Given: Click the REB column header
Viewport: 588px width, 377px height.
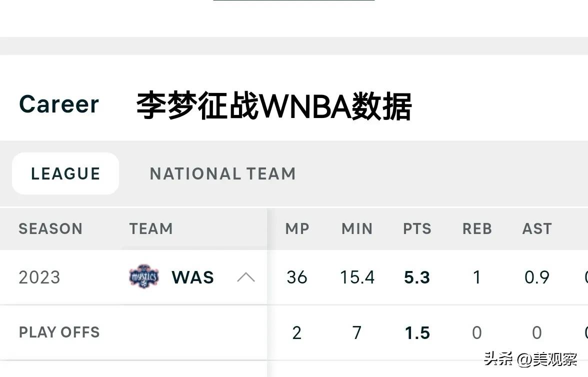Looking at the screenshot, I should coord(477,228).
